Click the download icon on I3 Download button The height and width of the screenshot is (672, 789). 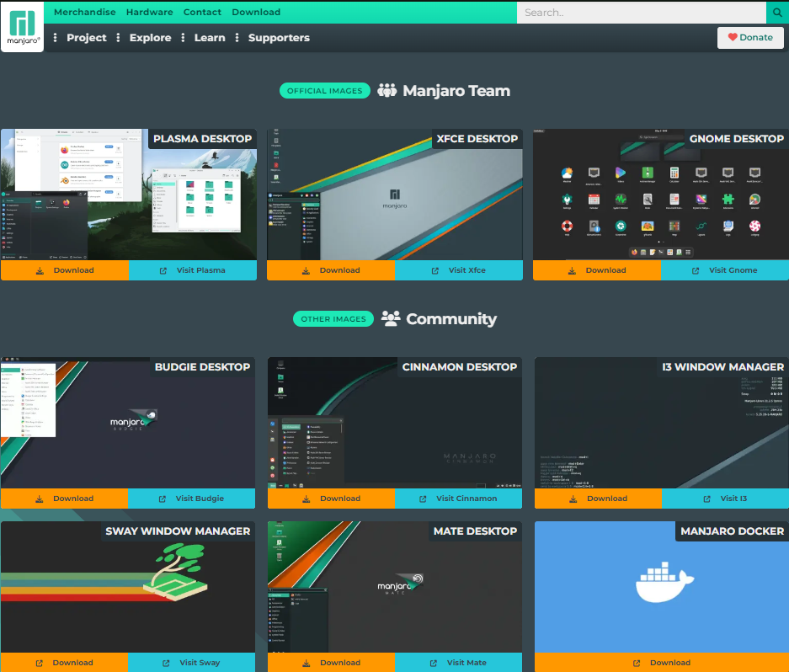click(572, 498)
